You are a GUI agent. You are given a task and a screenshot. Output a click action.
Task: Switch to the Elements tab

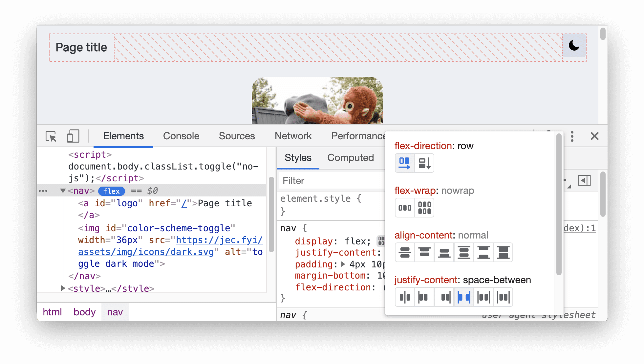(x=123, y=136)
